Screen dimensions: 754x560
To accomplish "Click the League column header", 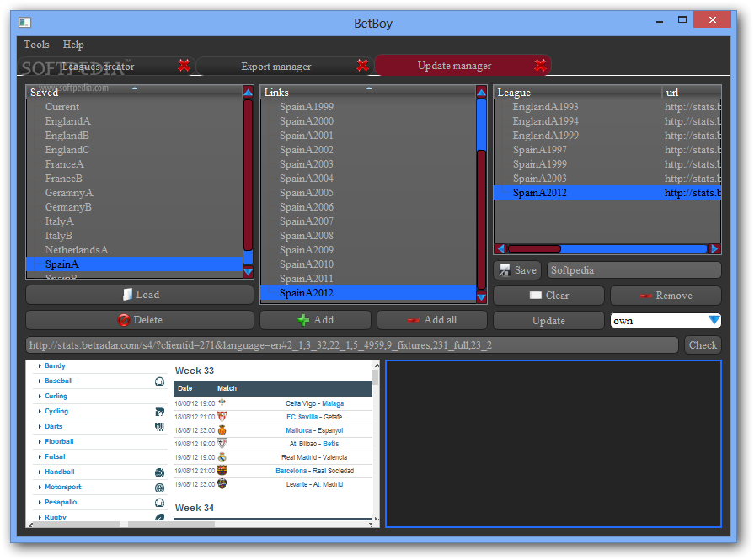I will tap(579, 92).
